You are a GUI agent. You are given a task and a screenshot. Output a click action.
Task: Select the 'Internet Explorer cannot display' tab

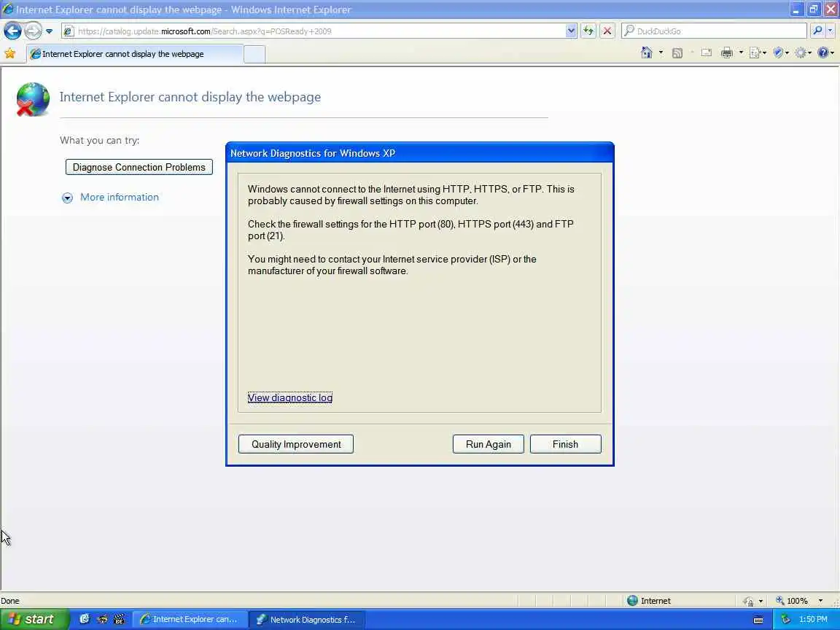[134, 54]
